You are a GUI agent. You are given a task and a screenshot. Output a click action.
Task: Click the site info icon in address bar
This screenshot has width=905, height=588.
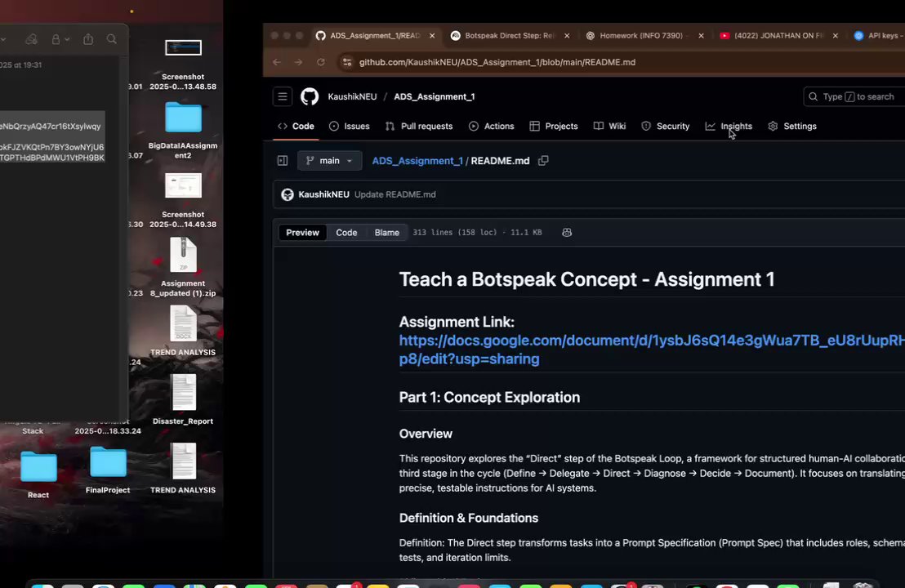point(347,62)
